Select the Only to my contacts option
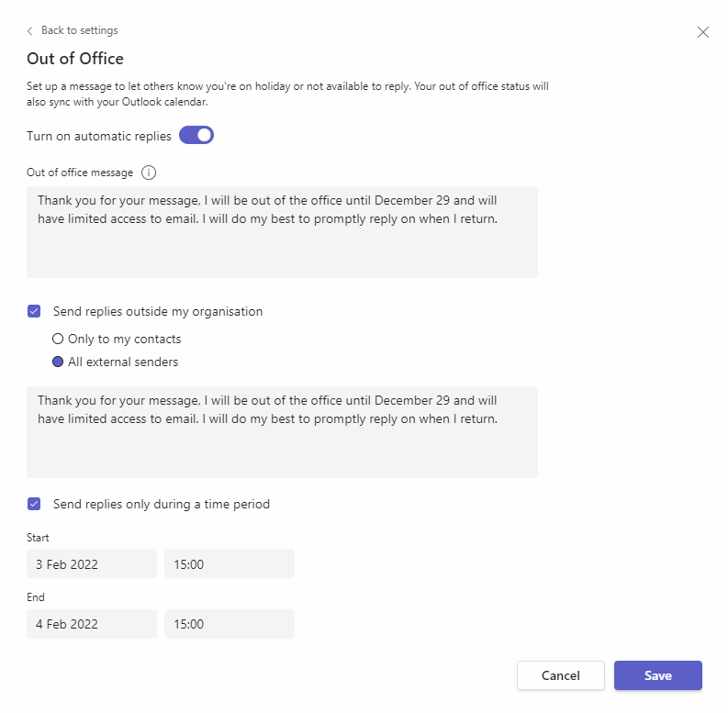The image size is (728, 713). tap(58, 339)
